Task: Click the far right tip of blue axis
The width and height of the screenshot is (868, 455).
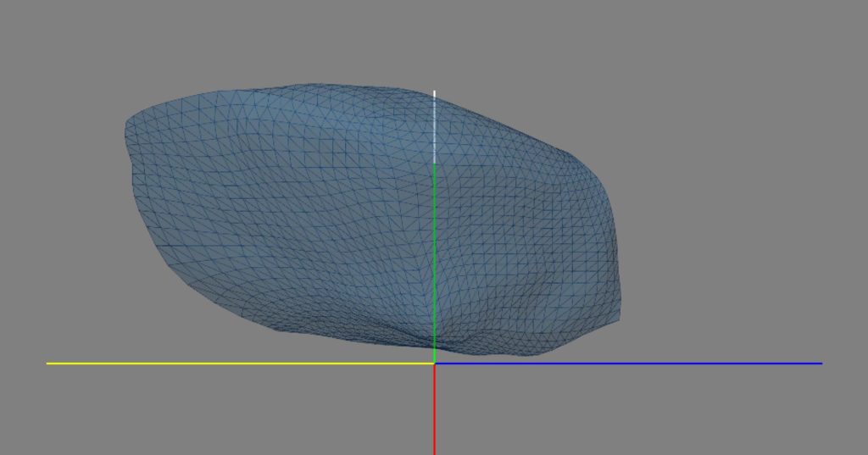Action: [x=820, y=363]
